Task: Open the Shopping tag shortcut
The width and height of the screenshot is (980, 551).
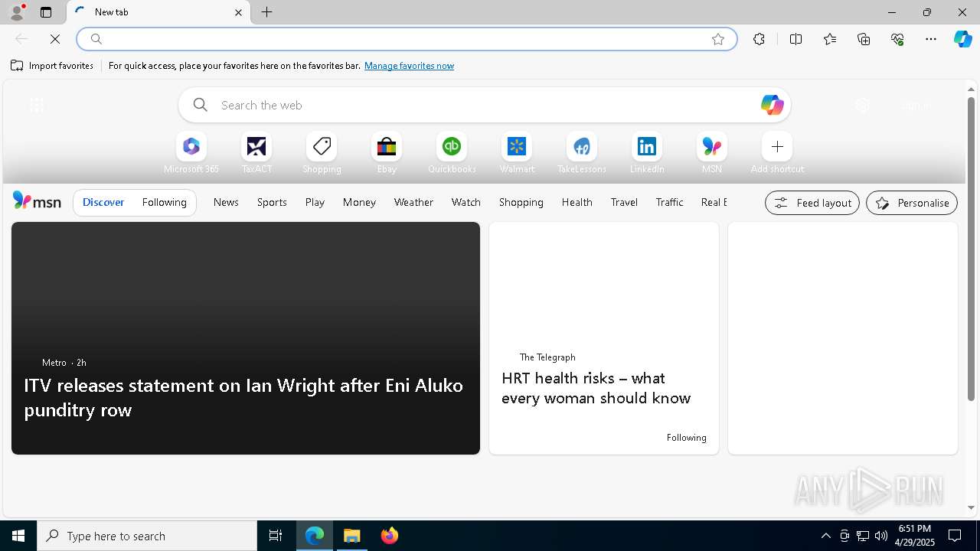Action: click(322, 153)
